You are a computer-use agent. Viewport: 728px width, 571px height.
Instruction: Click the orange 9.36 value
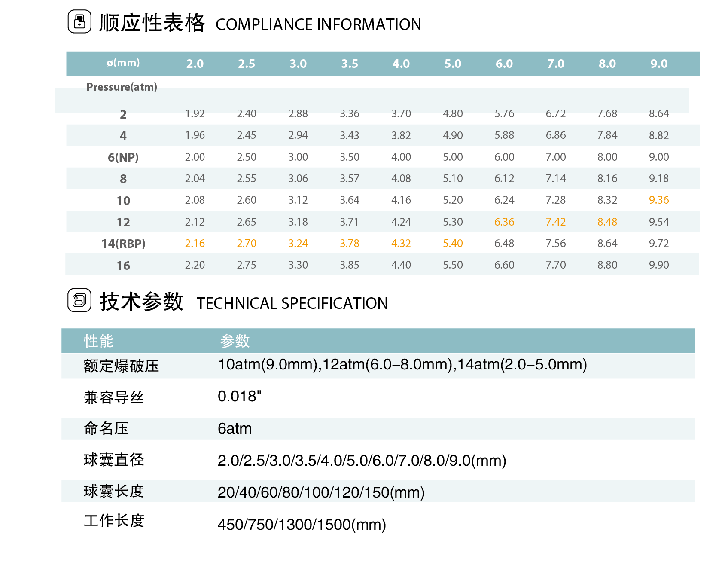pyautogui.click(x=658, y=200)
